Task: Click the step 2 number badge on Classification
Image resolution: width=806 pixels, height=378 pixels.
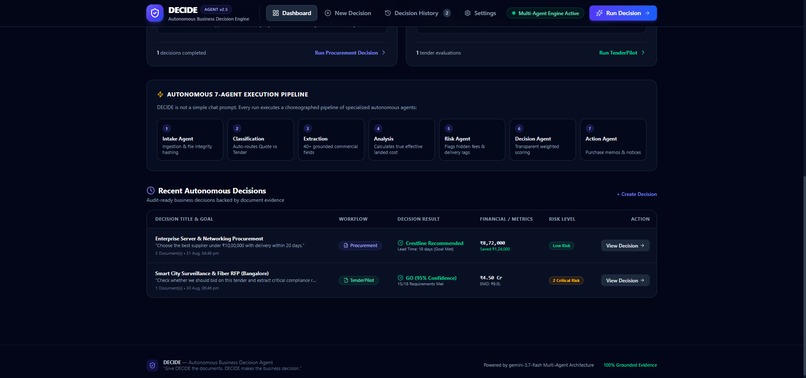Action: [237, 129]
